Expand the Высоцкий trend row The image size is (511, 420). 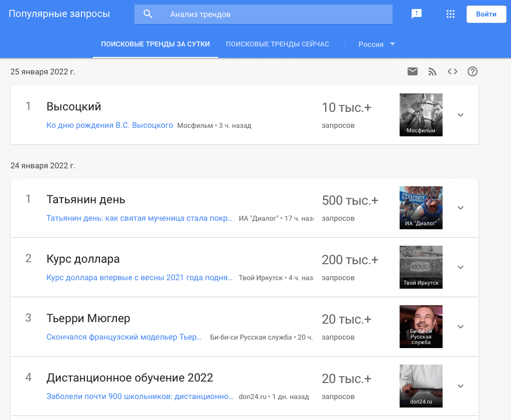click(x=461, y=115)
